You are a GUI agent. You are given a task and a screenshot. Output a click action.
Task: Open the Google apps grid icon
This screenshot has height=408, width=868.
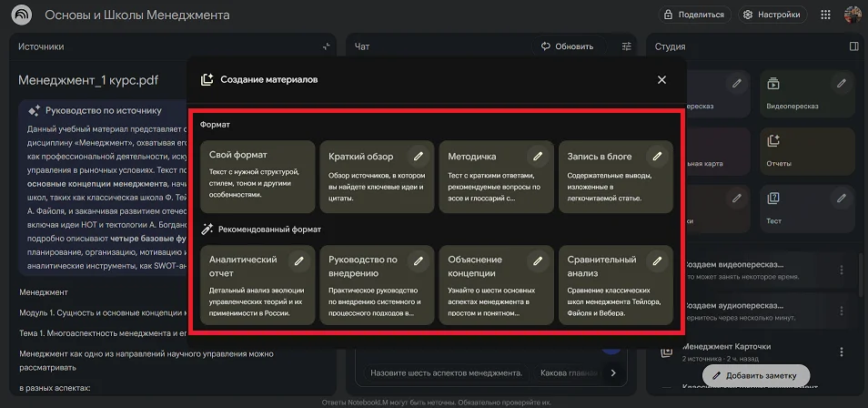click(826, 15)
